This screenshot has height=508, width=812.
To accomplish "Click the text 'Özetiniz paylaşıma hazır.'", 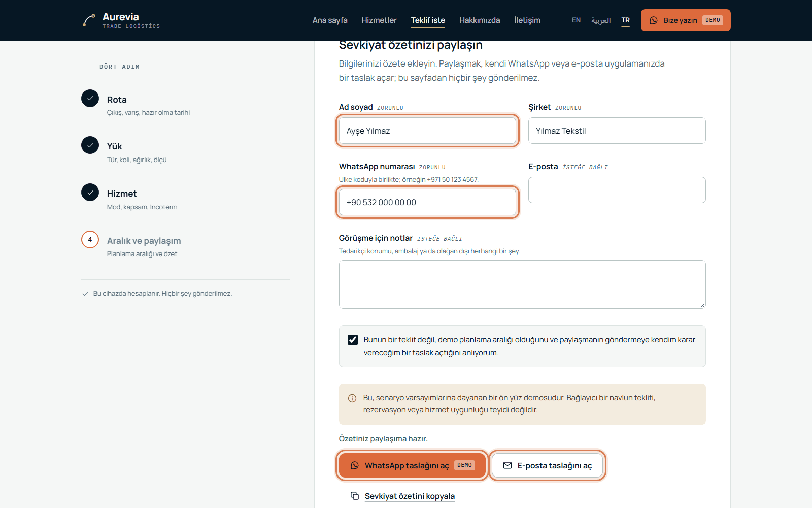I will click(x=383, y=439).
